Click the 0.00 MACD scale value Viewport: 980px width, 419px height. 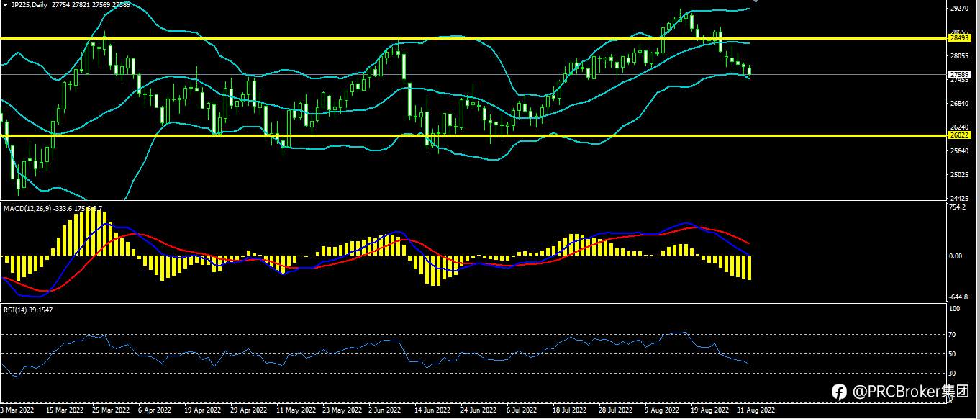tap(957, 256)
